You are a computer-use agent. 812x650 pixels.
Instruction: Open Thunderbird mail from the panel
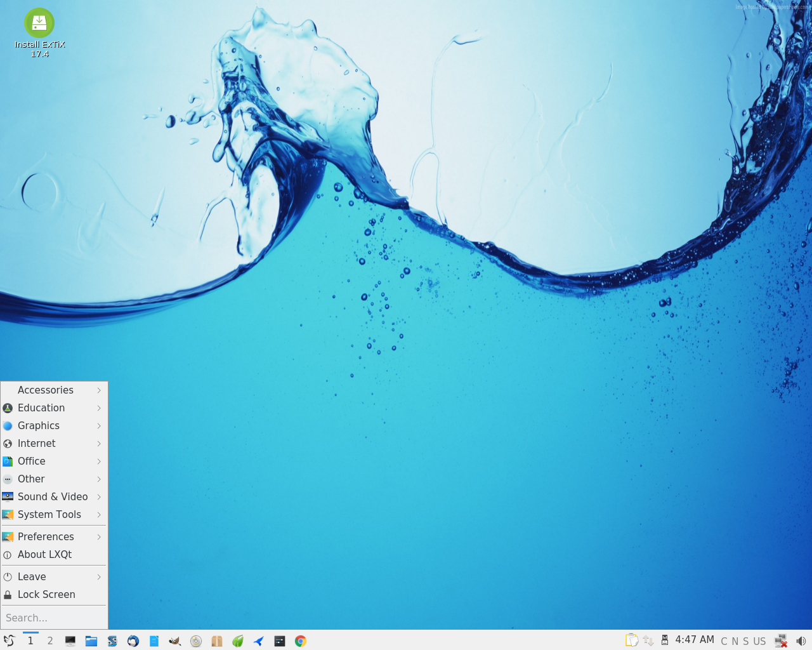point(133,641)
